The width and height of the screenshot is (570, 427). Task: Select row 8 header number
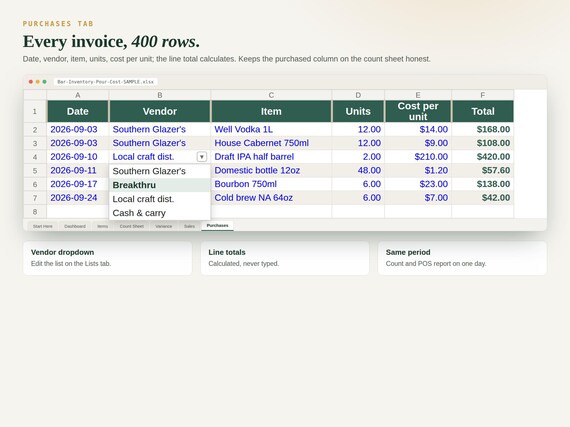tap(35, 212)
